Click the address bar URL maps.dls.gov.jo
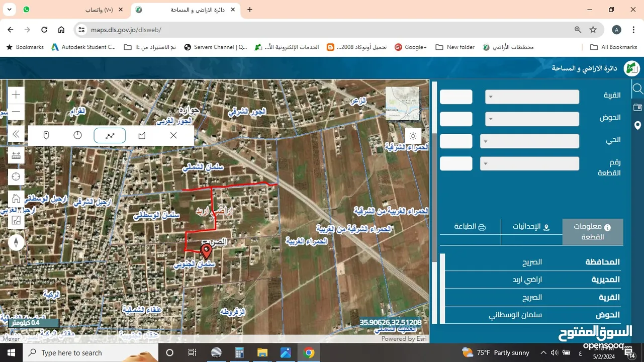 (x=126, y=30)
